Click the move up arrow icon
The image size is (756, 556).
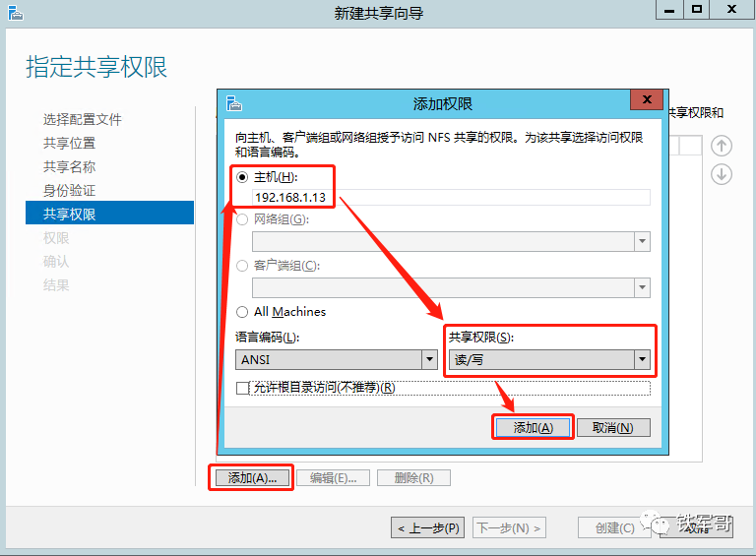[722, 146]
